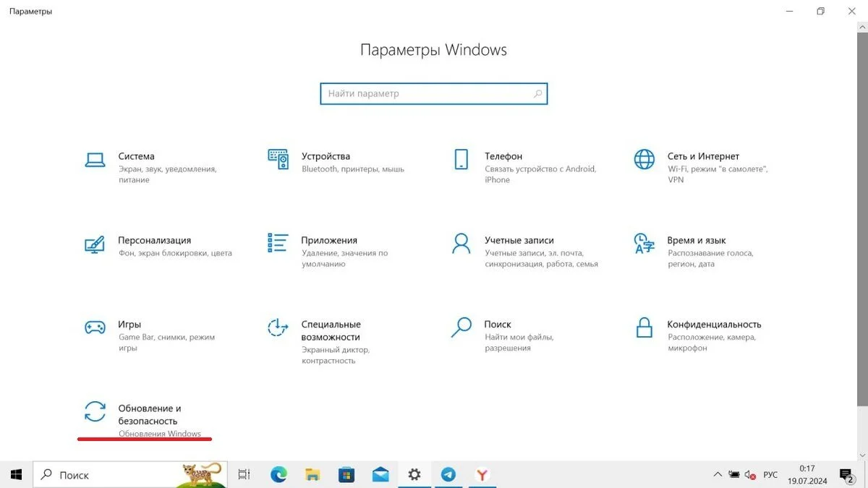Image resolution: width=868 pixels, height=488 pixels.
Task: Click the Settings gear on the taskbar
Action: pos(414,474)
